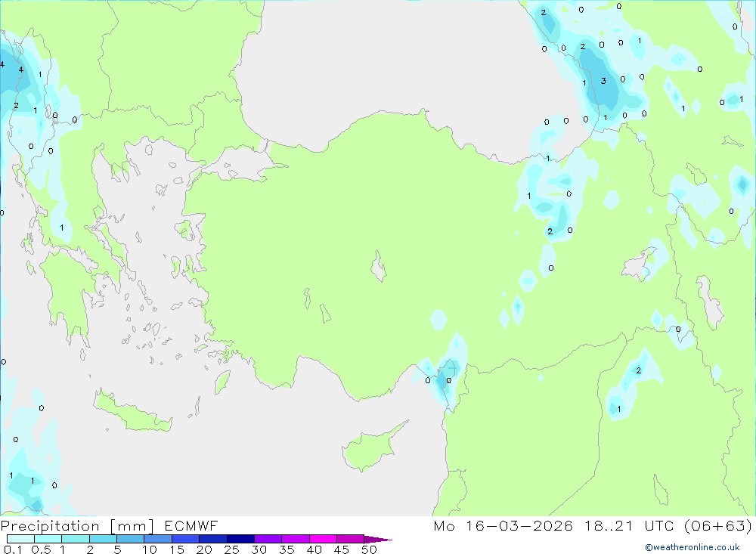Image resolution: width=756 pixels, height=554 pixels.
Task: Click the 25–30 mm legend swatch
Action: [240, 539]
